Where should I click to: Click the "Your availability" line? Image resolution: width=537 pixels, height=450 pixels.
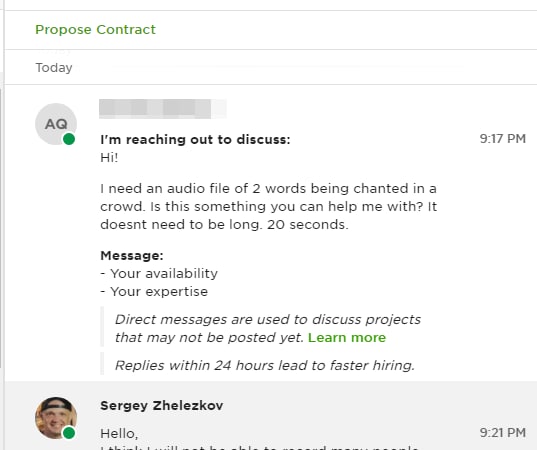159,274
